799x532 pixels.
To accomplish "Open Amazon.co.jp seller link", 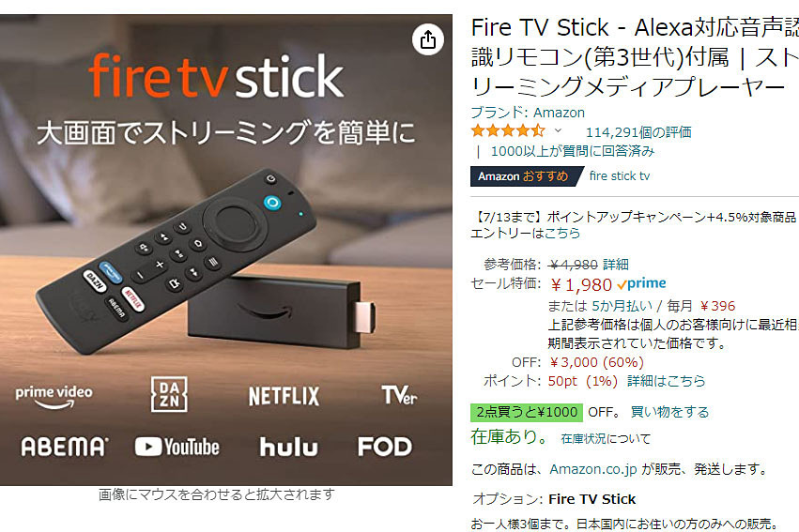I will point(593,469).
